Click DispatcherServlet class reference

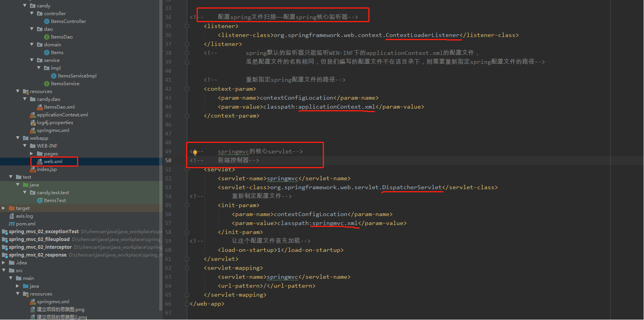coord(412,187)
